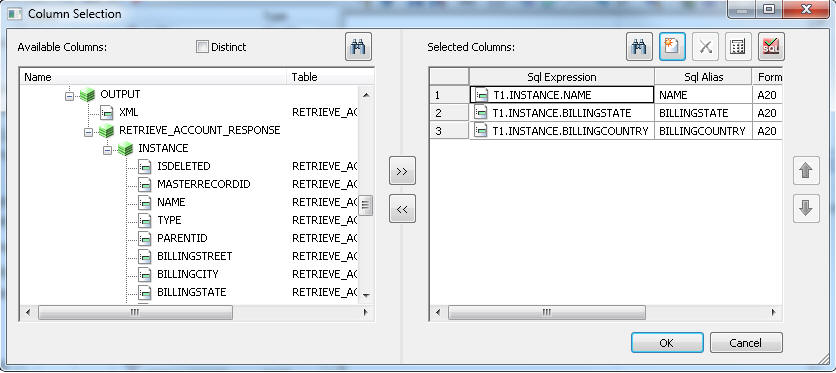This screenshot has height=373, width=836.
Task: Click the NAME alias cell
Action: 703,95
